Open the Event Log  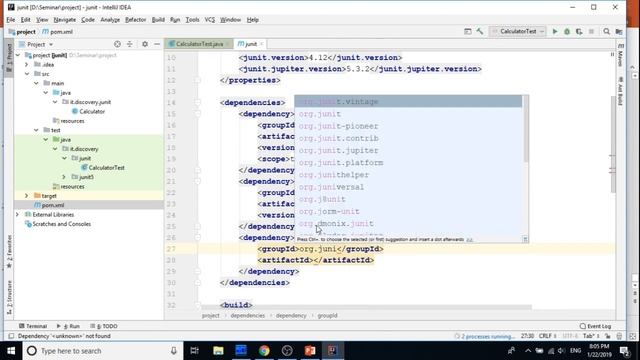coord(596,326)
